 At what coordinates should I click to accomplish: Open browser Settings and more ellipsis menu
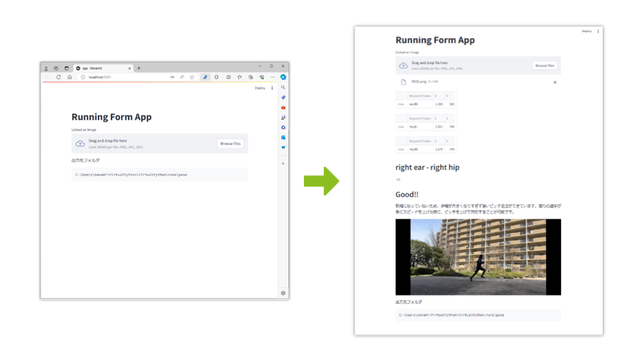click(272, 77)
